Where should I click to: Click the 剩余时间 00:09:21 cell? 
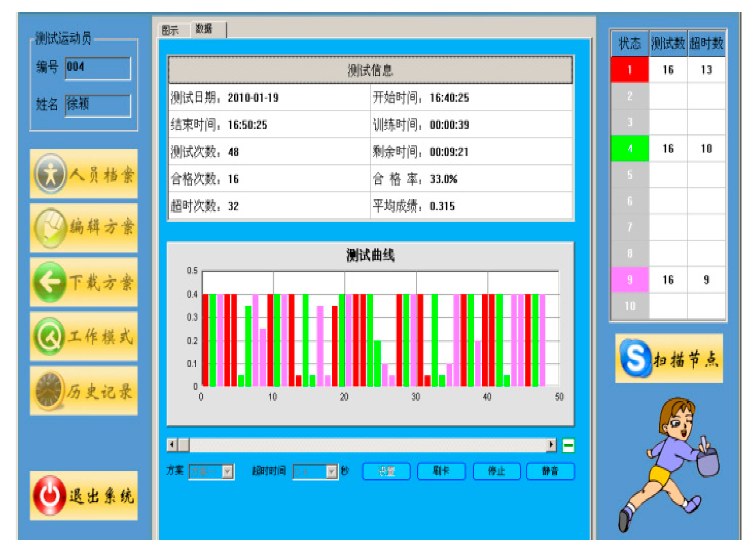click(x=472, y=152)
